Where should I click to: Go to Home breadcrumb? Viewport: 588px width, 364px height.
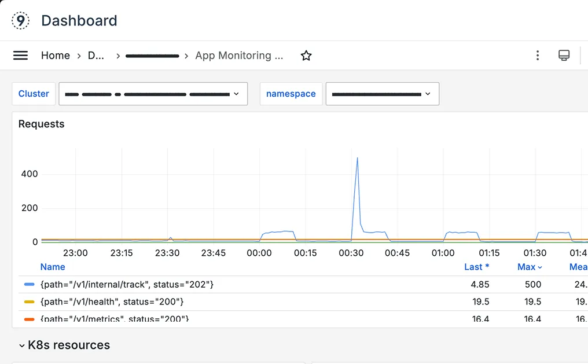click(x=56, y=56)
